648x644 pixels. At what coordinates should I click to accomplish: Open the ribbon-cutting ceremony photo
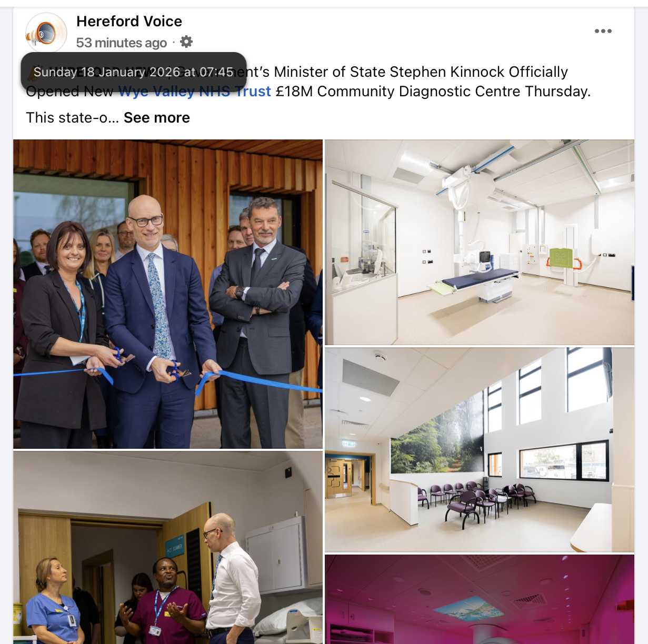coord(168,294)
